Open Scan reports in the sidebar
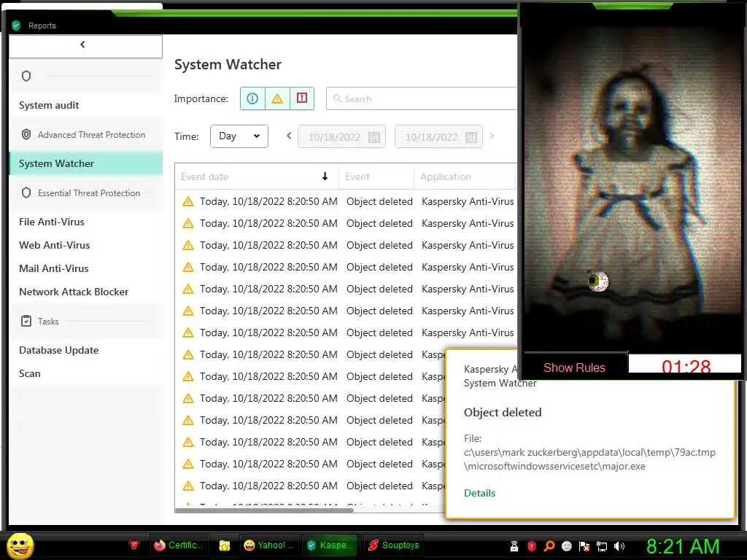Screen dimensions: 747x560 pos(29,373)
